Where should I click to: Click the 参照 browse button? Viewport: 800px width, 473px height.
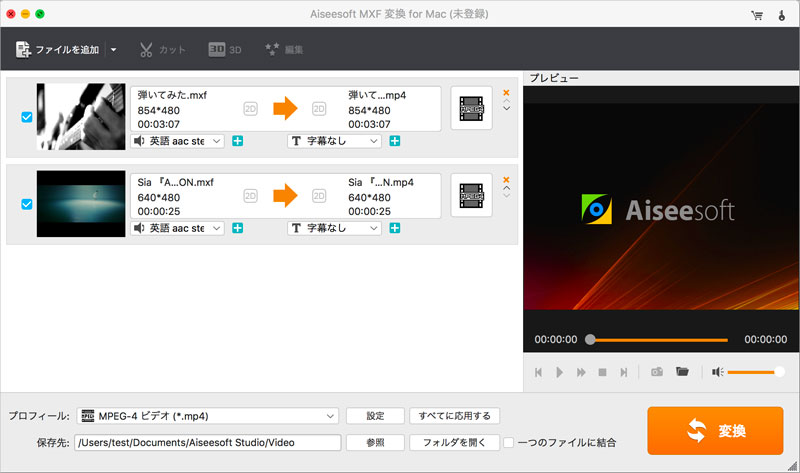pos(375,442)
